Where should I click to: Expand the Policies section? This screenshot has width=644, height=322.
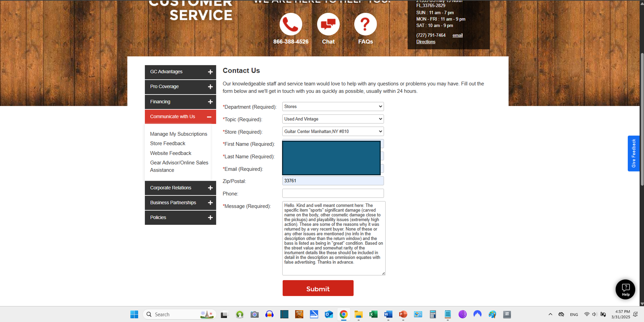tap(180, 218)
